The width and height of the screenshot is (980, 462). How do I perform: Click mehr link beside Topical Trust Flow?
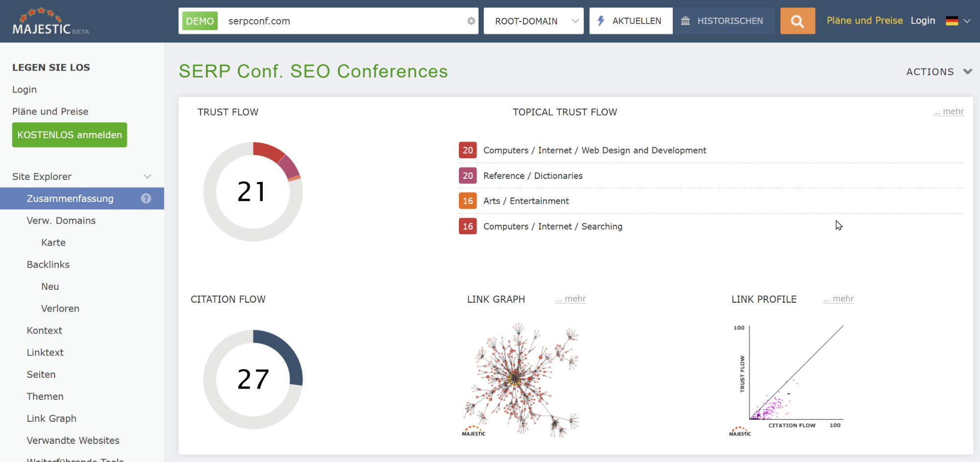click(949, 112)
